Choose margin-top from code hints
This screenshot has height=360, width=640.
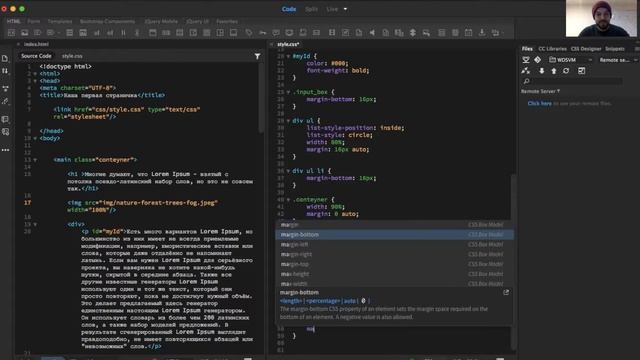[x=394, y=264]
